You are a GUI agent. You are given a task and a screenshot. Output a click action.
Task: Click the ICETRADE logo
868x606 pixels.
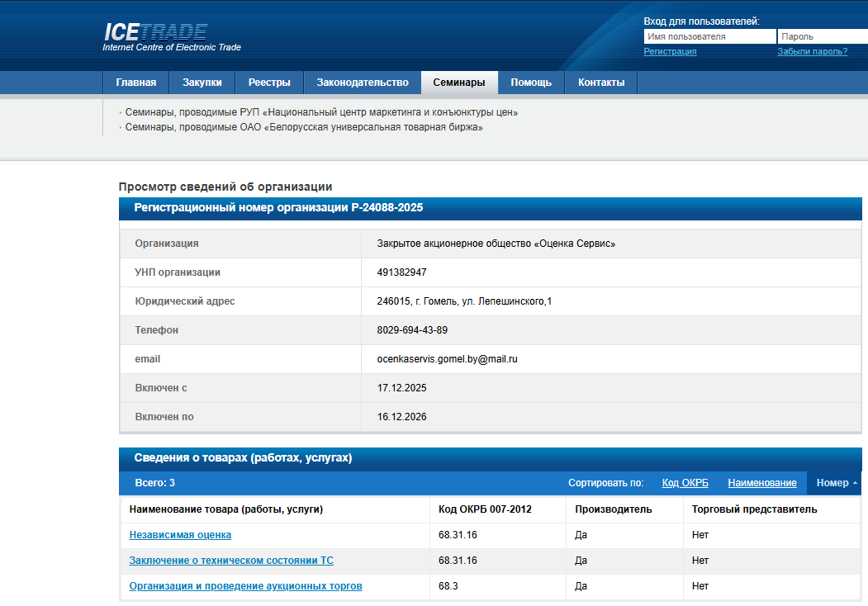coord(155,33)
